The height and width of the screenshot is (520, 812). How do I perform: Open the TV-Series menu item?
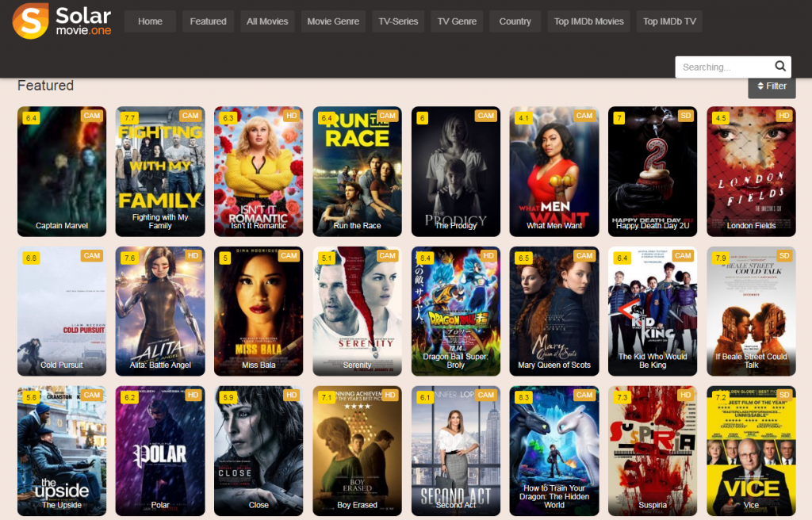[398, 21]
